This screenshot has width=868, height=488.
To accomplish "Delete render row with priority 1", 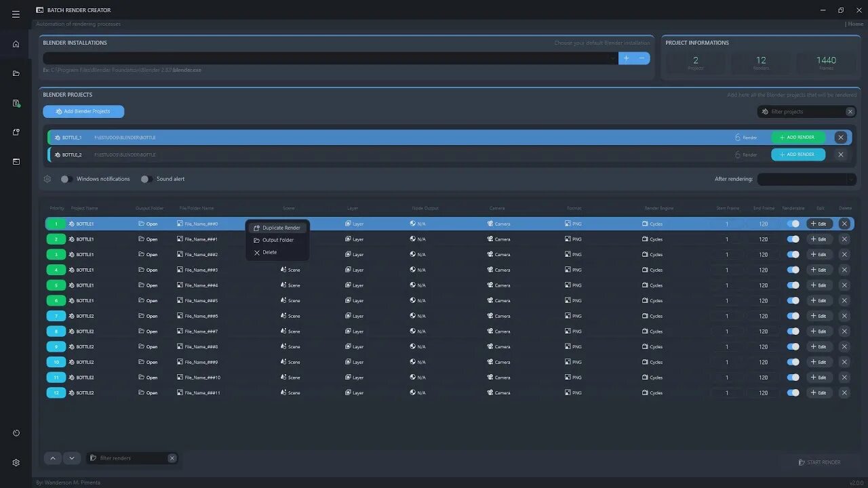I will pos(844,224).
